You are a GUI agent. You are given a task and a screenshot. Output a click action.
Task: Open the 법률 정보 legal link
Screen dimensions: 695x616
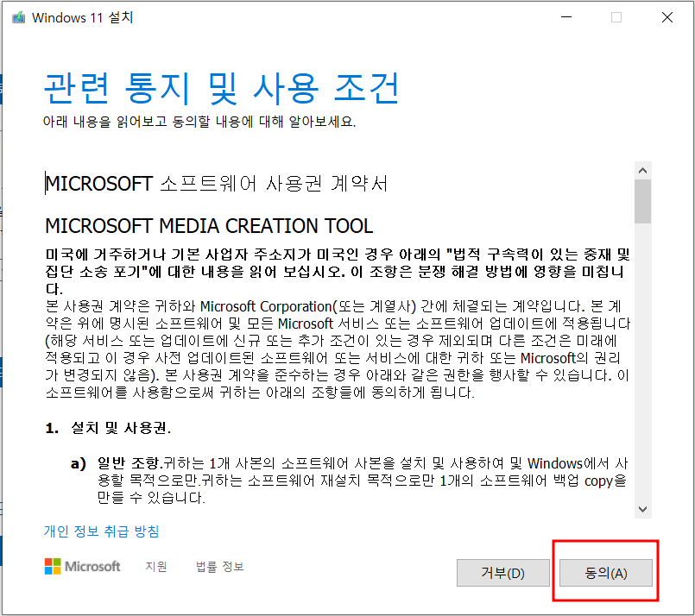(220, 567)
